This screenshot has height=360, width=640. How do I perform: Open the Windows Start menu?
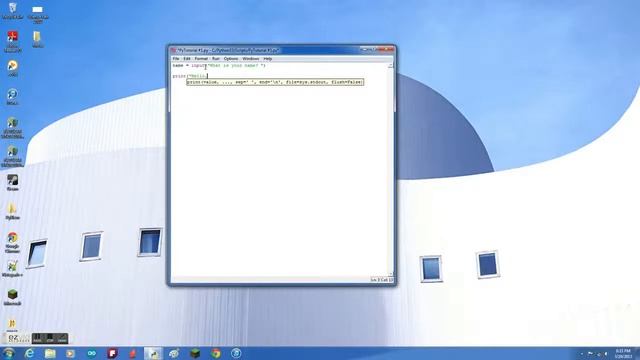coord(8,353)
